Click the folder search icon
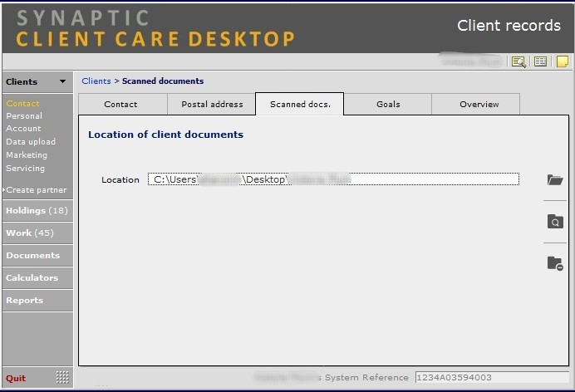The height and width of the screenshot is (392, 575). tap(555, 221)
